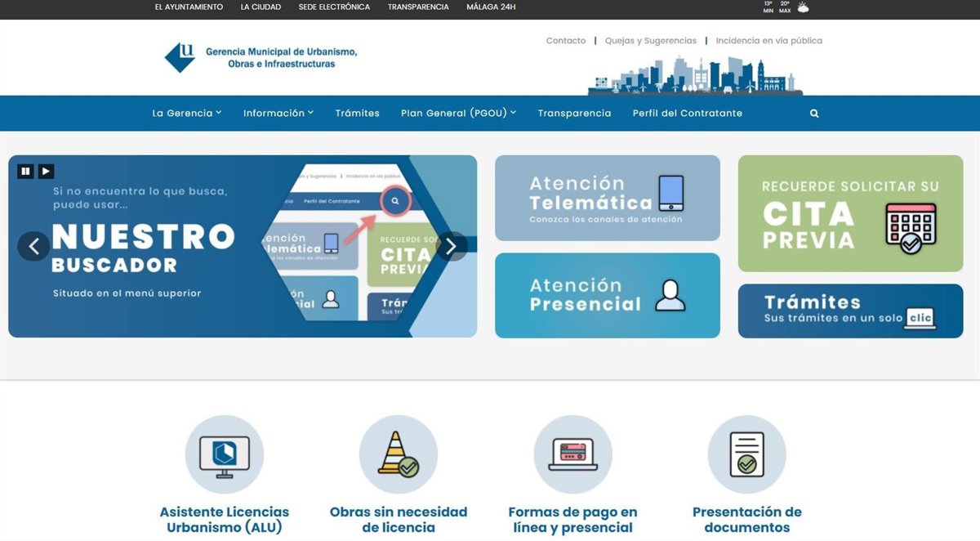Click the traffic cone Obras sin licencia icon
Viewport: 980px width, 541px height.
pos(399,454)
